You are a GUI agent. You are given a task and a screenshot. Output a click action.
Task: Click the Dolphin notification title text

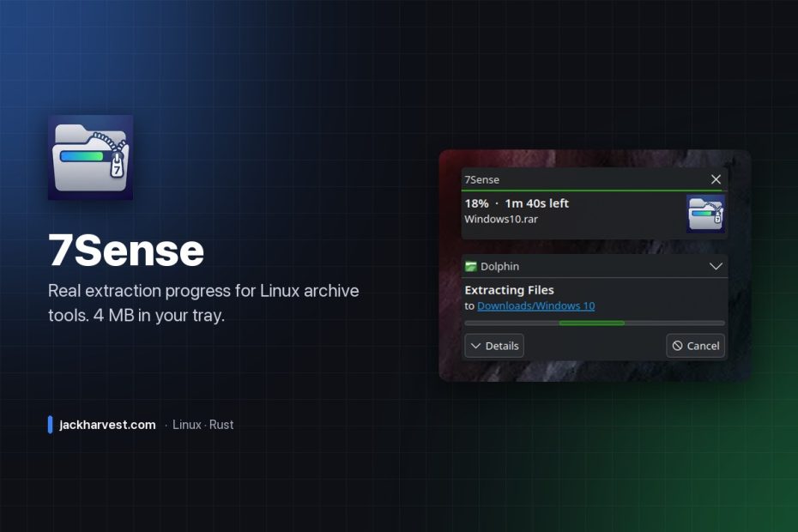(499, 266)
